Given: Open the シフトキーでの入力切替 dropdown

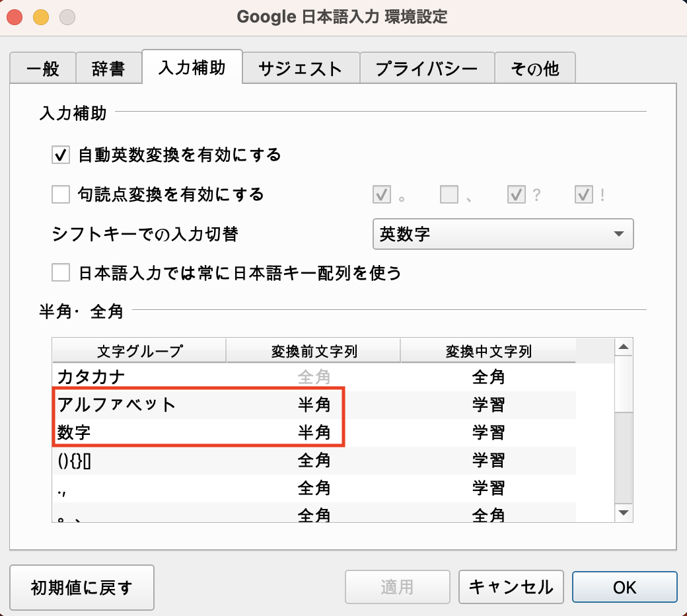Looking at the screenshot, I should [x=503, y=234].
